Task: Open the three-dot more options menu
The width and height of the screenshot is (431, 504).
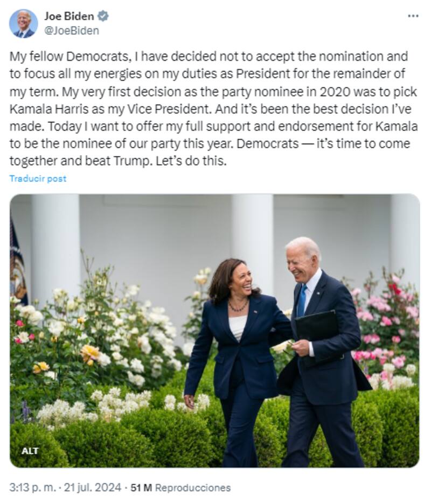Action: (413, 16)
